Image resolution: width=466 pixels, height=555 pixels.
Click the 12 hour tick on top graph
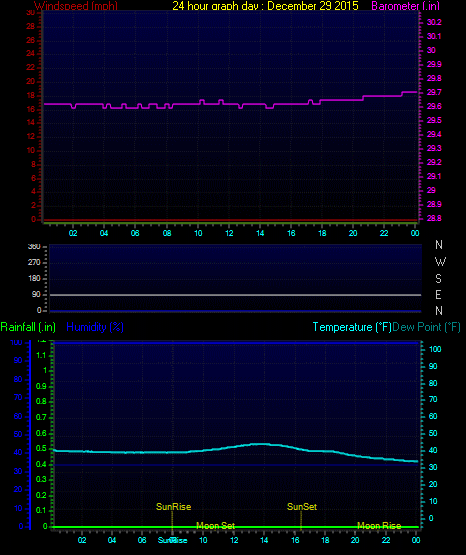229,233
